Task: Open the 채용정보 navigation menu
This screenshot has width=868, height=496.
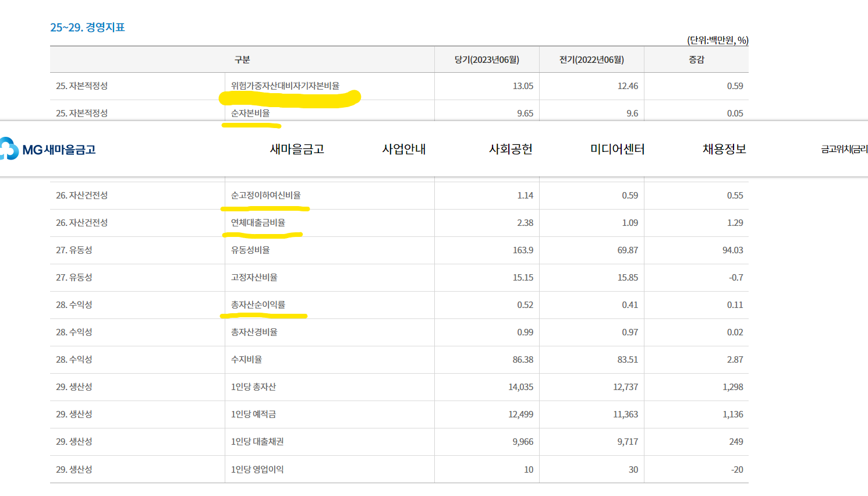Action: pos(724,149)
